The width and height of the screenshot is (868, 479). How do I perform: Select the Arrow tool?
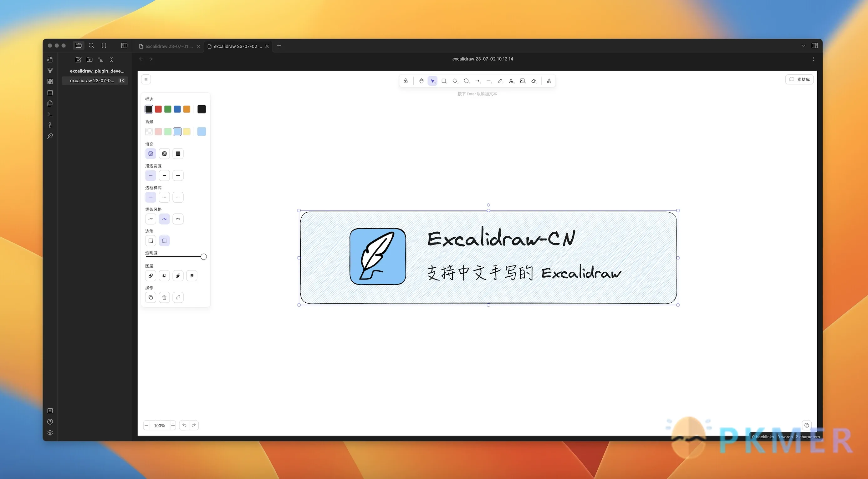[477, 81]
